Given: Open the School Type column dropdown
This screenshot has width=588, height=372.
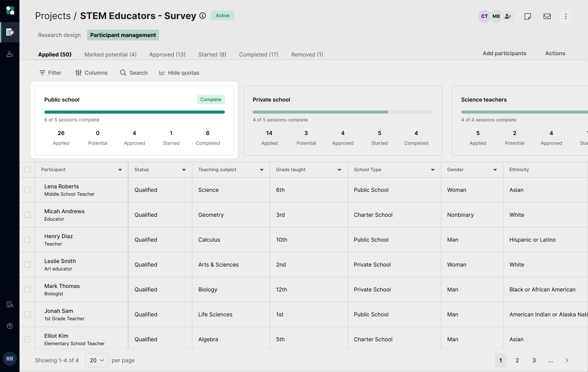Looking at the screenshot, I should click(433, 170).
